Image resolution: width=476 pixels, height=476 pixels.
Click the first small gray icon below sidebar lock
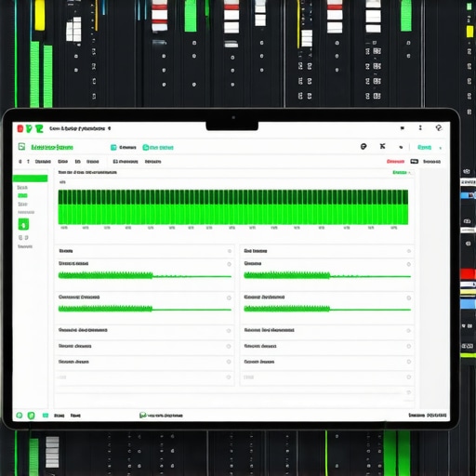click(20, 238)
